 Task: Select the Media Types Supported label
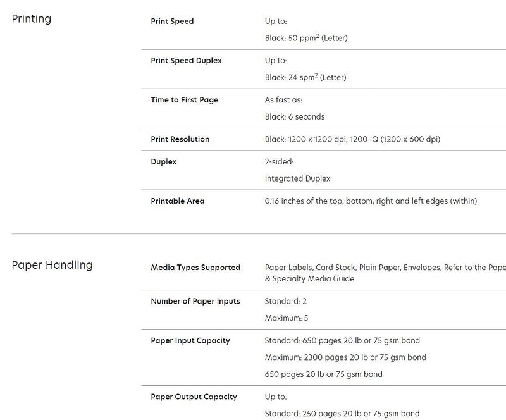(195, 268)
